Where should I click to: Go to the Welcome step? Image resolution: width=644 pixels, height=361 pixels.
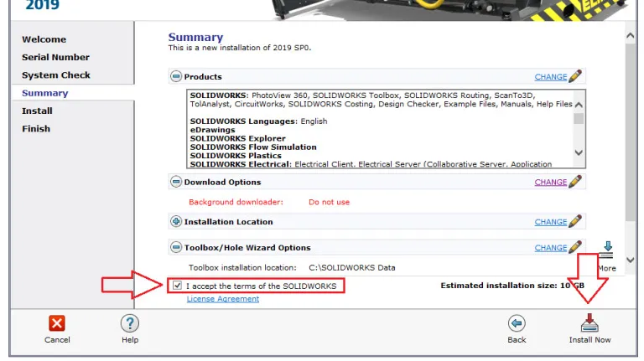pyautogui.click(x=44, y=39)
